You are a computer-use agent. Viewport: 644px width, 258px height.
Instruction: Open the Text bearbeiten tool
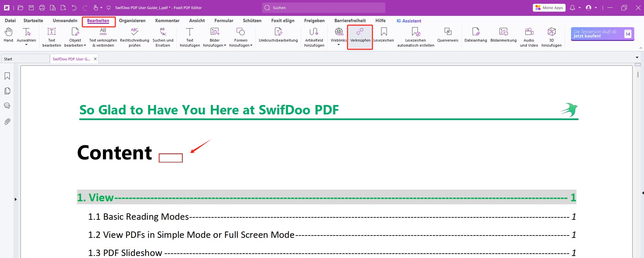pos(52,37)
